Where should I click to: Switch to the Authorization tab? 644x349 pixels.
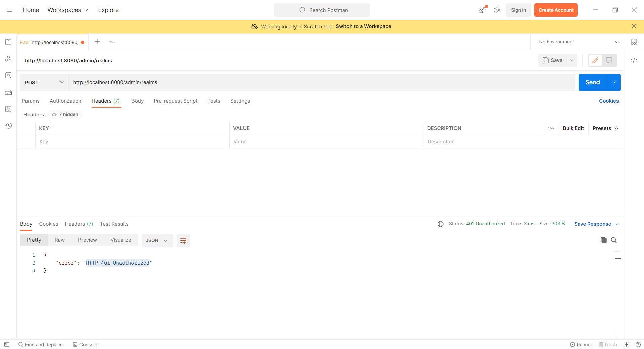(65, 101)
